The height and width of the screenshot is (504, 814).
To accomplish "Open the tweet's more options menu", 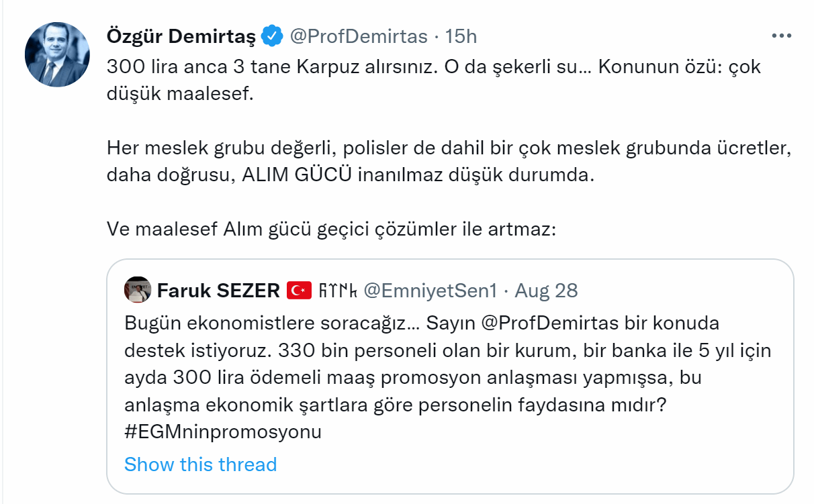I will click(x=781, y=36).
